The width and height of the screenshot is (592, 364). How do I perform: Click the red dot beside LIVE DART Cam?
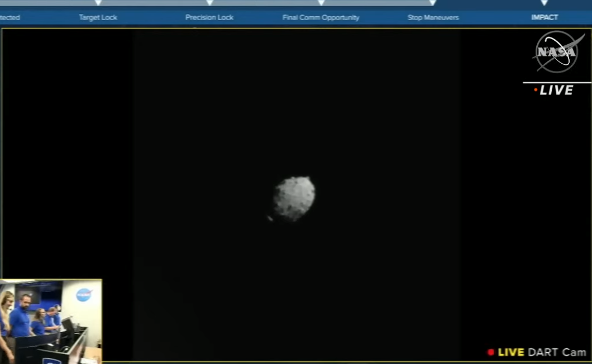tap(491, 352)
